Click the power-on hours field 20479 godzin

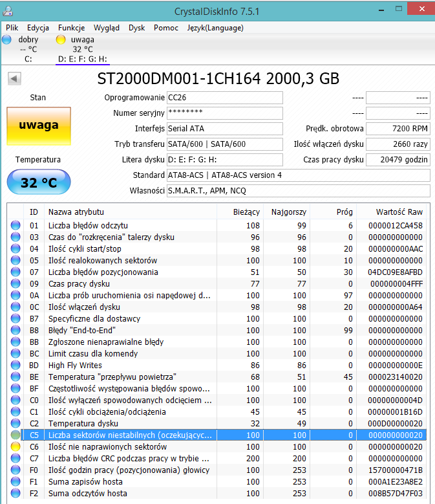398,160
